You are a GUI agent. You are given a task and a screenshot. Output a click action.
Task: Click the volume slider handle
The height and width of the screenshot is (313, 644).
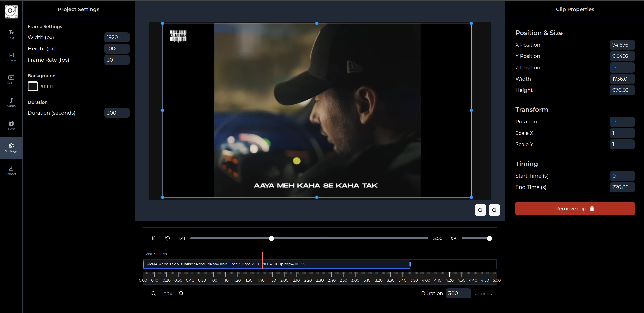pyautogui.click(x=489, y=238)
